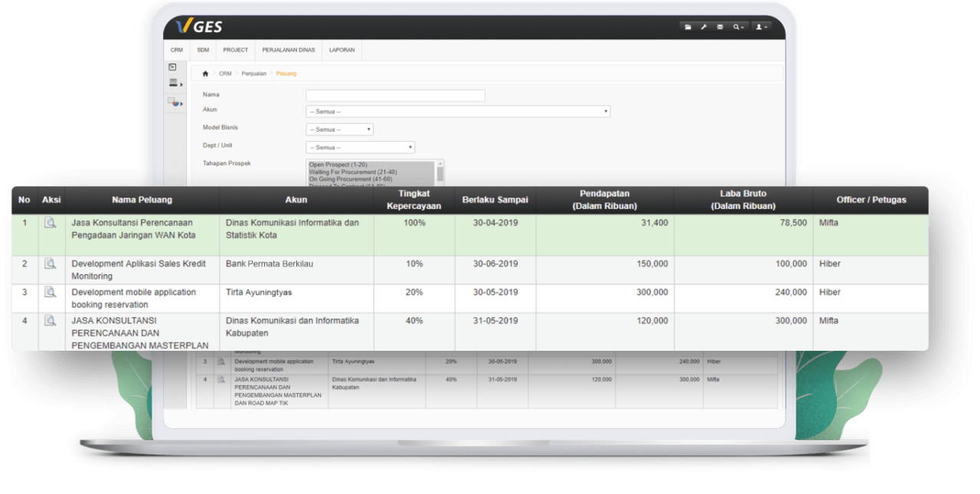This screenshot has height=494, width=980.
Task: Open magnifier action for Bank Permata Berkilau row
Action: tap(51, 263)
